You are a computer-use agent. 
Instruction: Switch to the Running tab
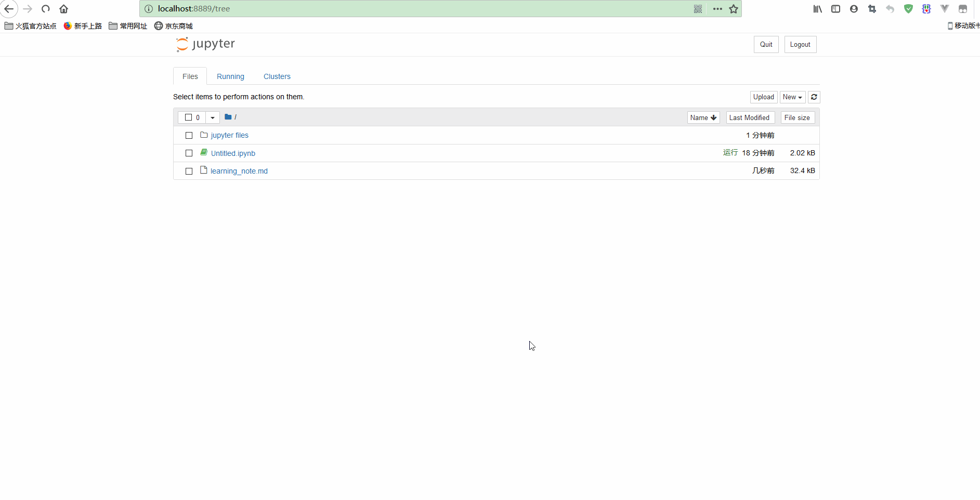click(230, 76)
